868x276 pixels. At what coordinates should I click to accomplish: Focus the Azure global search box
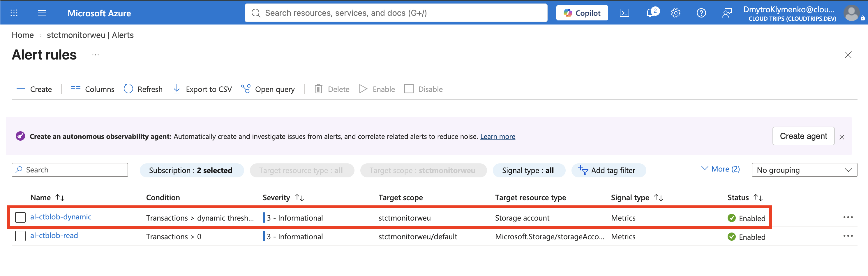click(396, 13)
